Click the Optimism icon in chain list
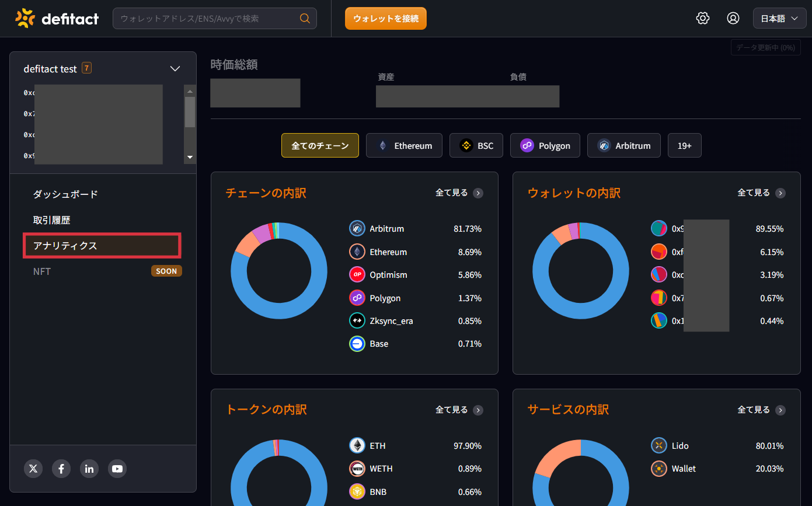812x506 pixels. coord(357,275)
